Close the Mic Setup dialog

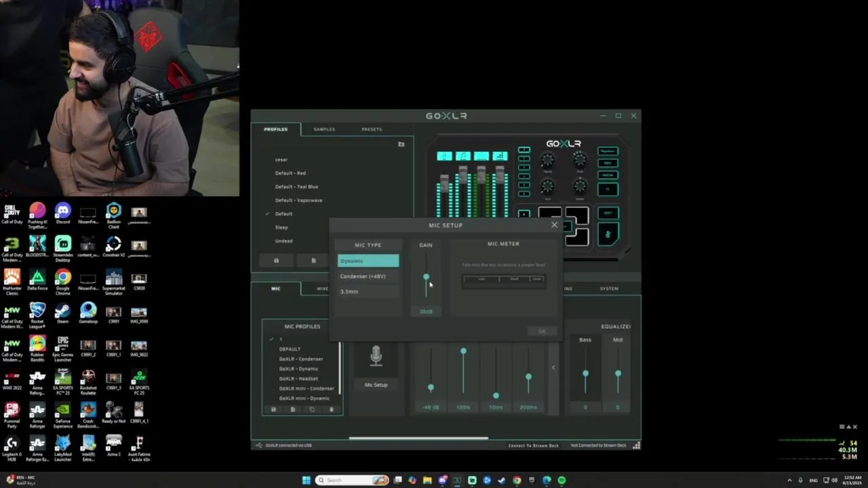click(x=554, y=225)
